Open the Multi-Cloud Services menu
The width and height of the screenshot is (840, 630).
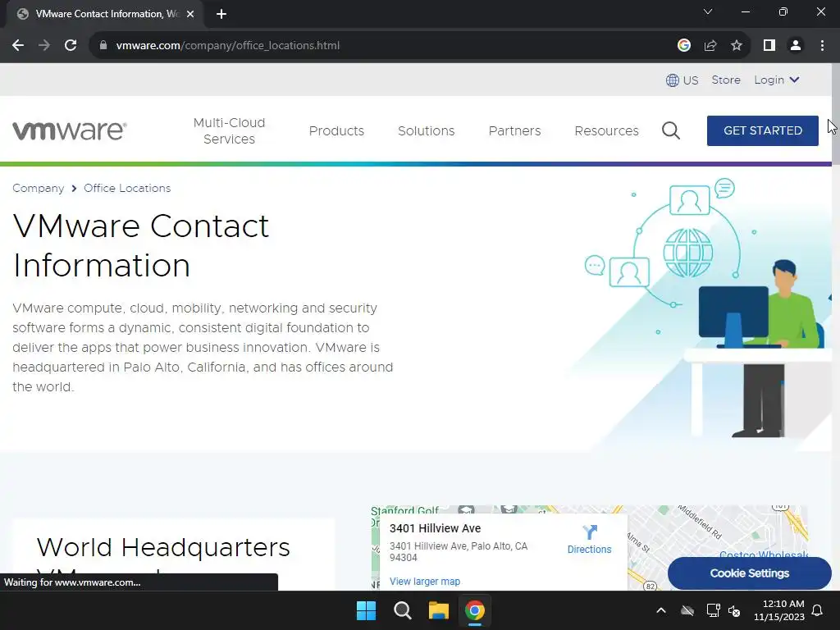click(x=230, y=130)
